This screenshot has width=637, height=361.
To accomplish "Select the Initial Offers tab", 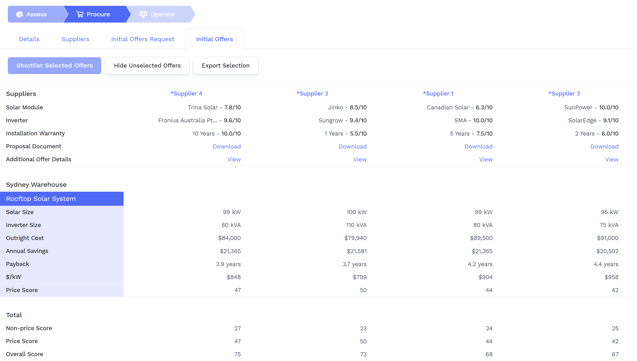I will pyautogui.click(x=214, y=39).
